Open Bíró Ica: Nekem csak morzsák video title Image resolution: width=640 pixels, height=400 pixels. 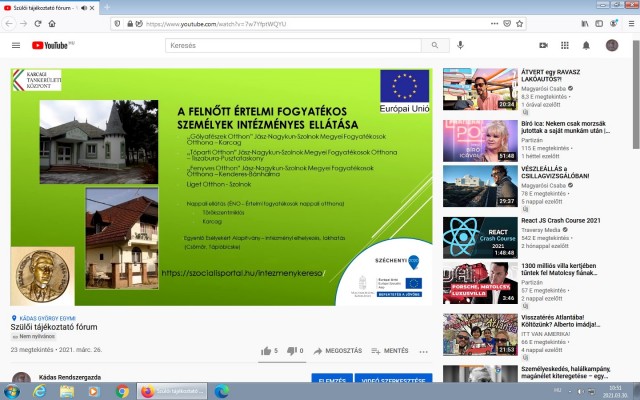(565, 127)
